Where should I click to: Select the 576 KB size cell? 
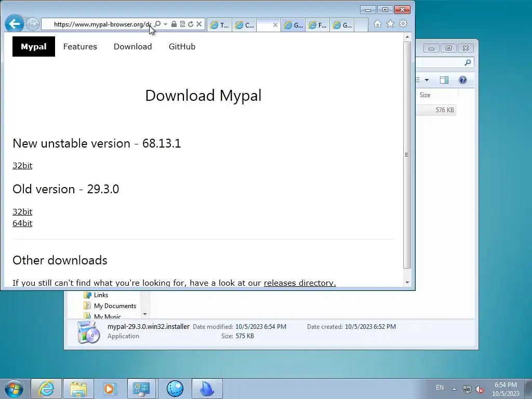click(445, 110)
